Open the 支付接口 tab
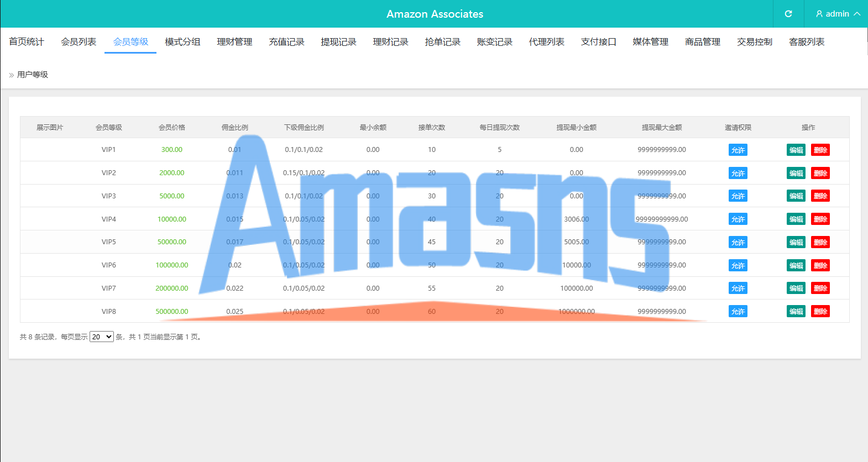868x462 pixels. (x=598, y=42)
